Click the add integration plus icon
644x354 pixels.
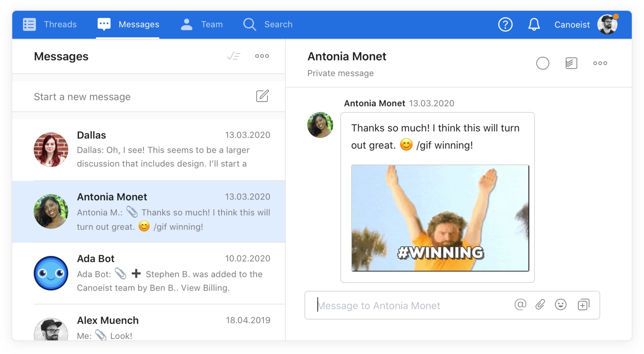click(x=583, y=305)
